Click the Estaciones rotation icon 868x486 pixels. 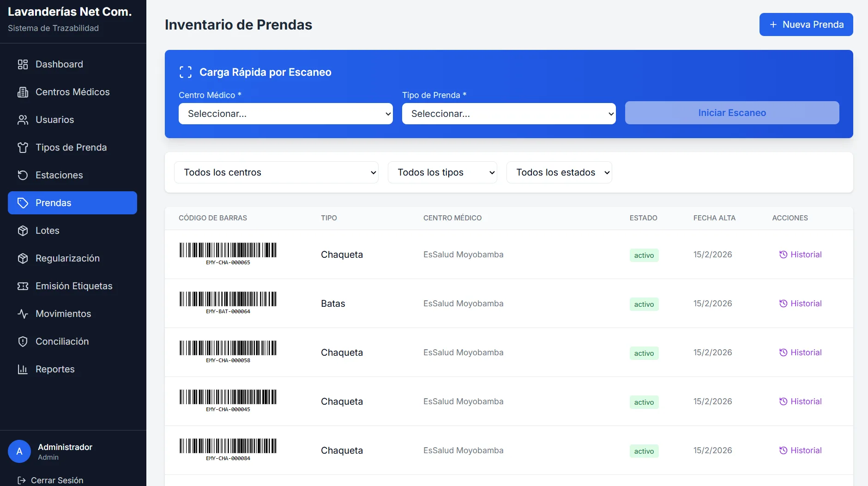pyautogui.click(x=23, y=175)
